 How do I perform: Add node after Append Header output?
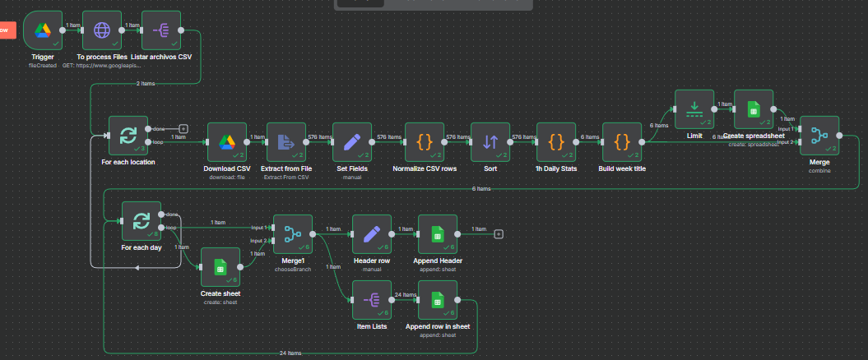pyautogui.click(x=499, y=234)
